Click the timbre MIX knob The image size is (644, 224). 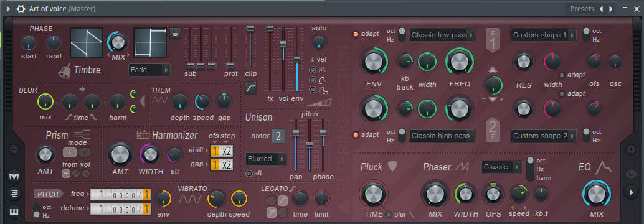click(118, 42)
